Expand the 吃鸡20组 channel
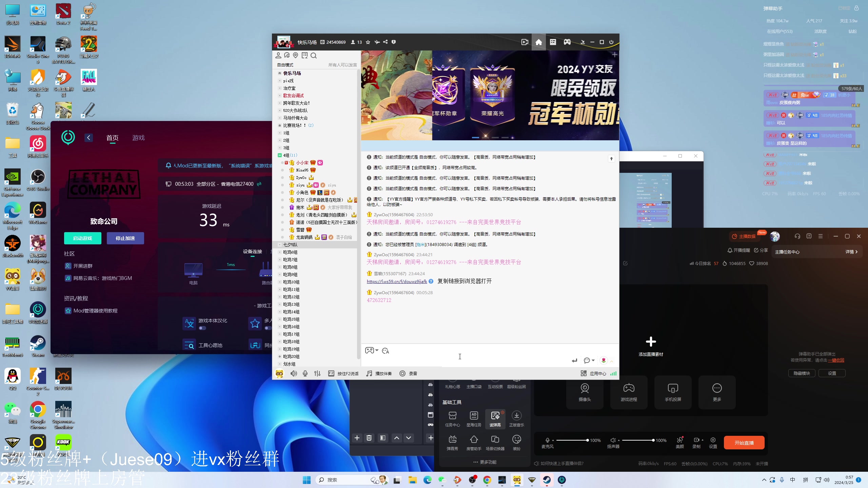The image size is (868, 488). click(x=279, y=357)
